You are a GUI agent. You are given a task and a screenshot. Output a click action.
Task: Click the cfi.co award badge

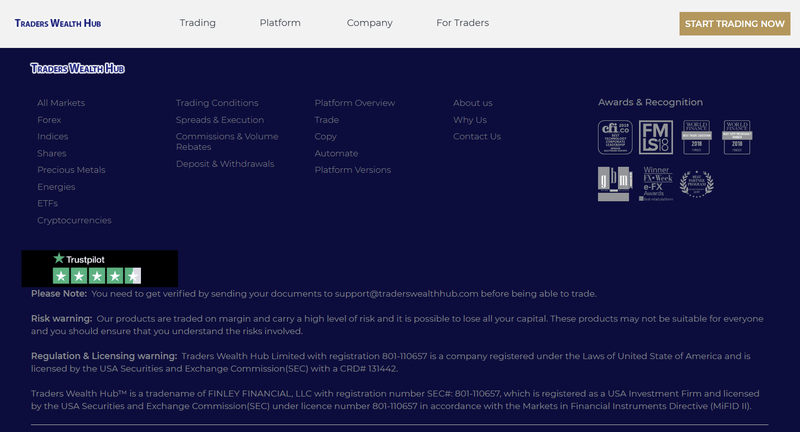tap(615, 137)
